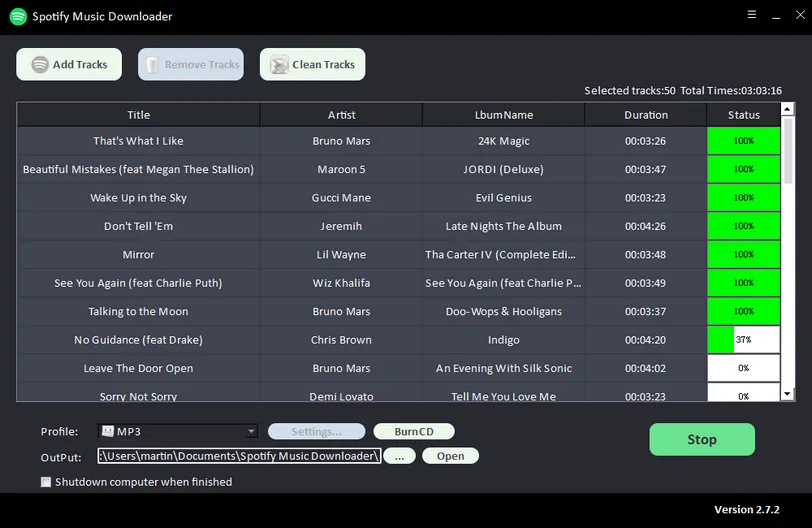Click album 'Doo-Wops & Hooligans'
The image size is (812, 528).
[503, 312]
